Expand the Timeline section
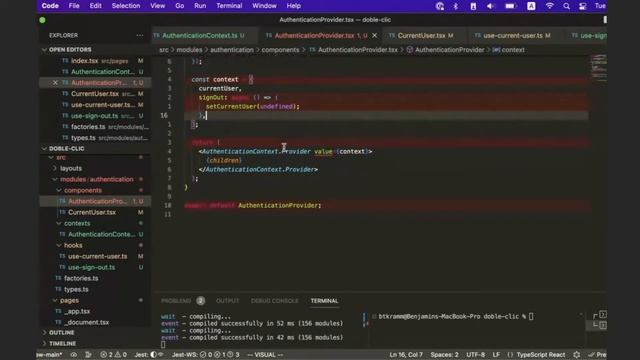The image size is (640, 360). (44, 344)
